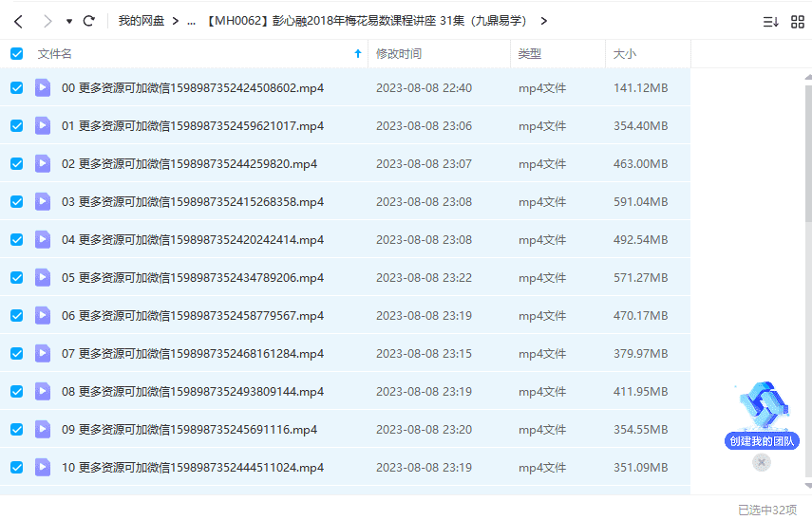
Task: Open the sort order options icon
Action: point(770,22)
